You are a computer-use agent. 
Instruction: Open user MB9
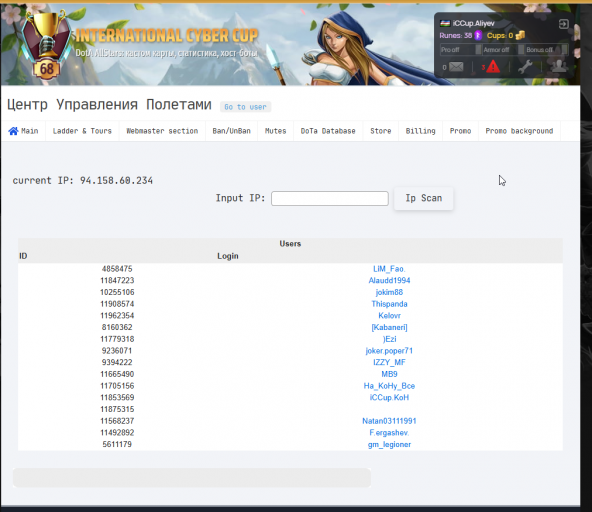pos(389,374)
